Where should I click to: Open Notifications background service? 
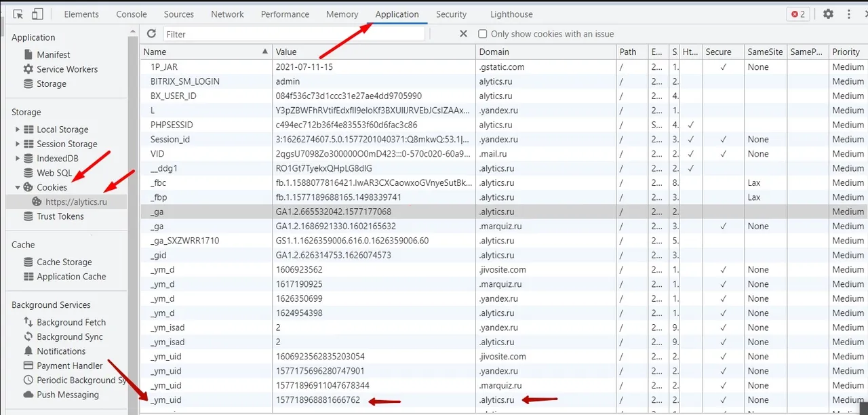point(61,351)
